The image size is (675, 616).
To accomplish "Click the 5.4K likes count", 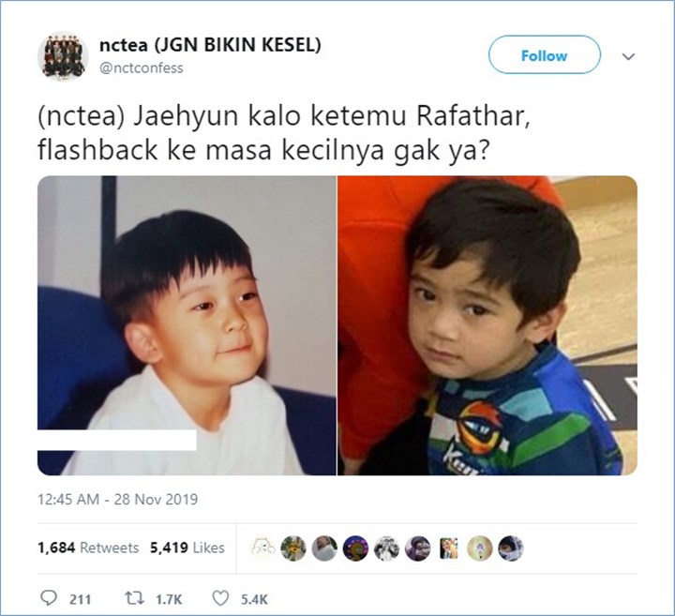I will [254, 599].
